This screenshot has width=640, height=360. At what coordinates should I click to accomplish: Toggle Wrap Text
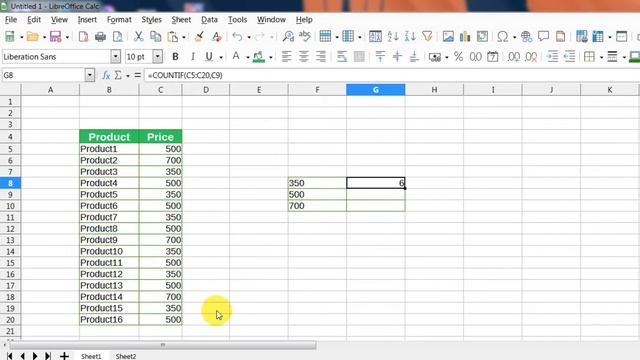click(x=342, y=57)
